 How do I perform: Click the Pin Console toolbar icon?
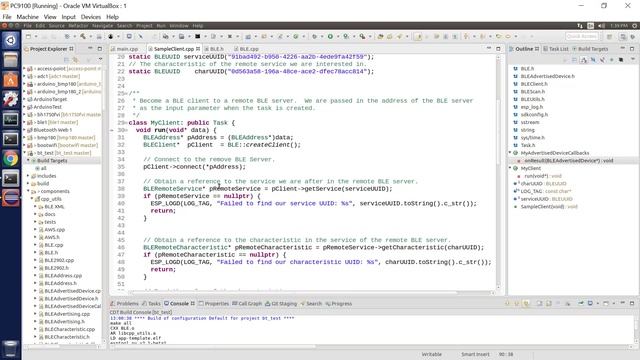[581, 303]
